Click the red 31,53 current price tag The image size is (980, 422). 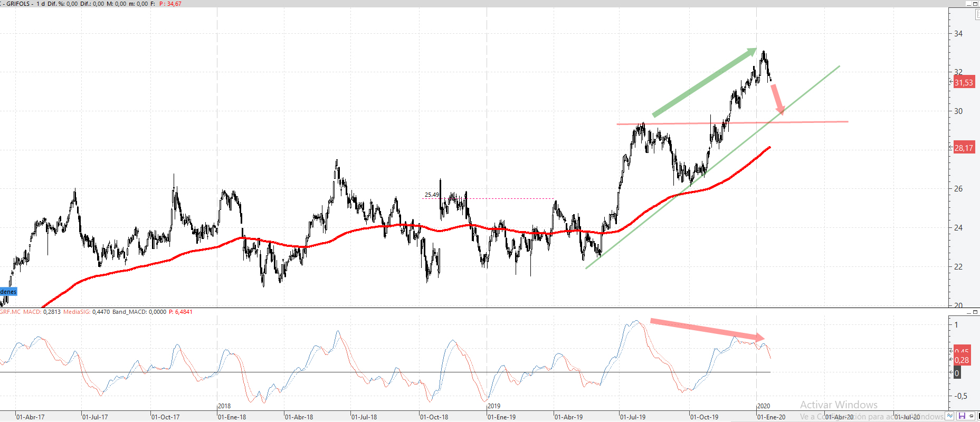pyautogui.click(x=964, y=83)
